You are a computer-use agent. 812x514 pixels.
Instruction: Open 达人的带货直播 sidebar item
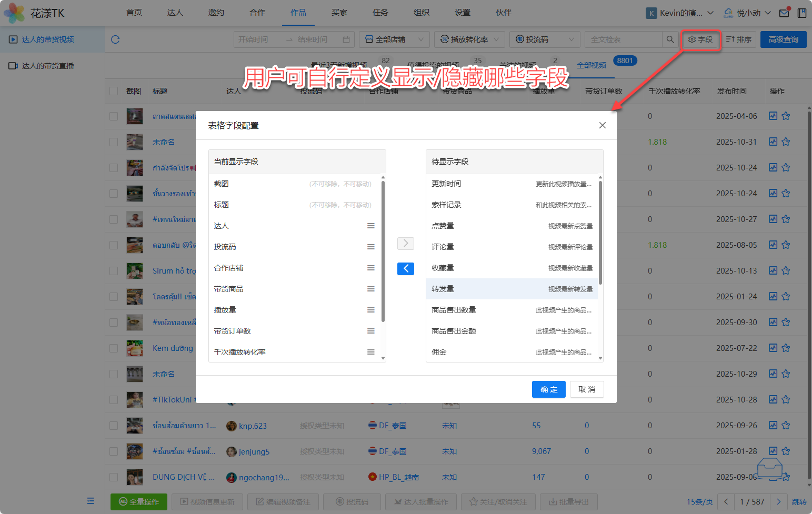pyautogui.click(x=47, y=66)
